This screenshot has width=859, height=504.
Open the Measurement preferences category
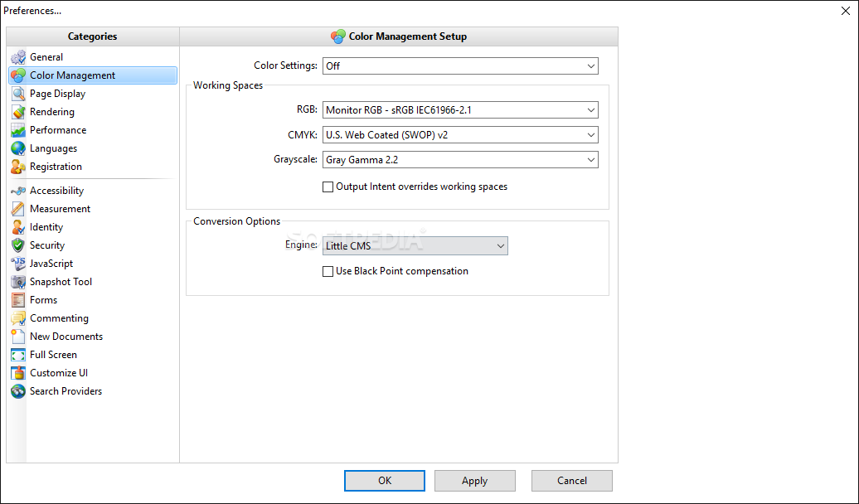click(60, 209)
